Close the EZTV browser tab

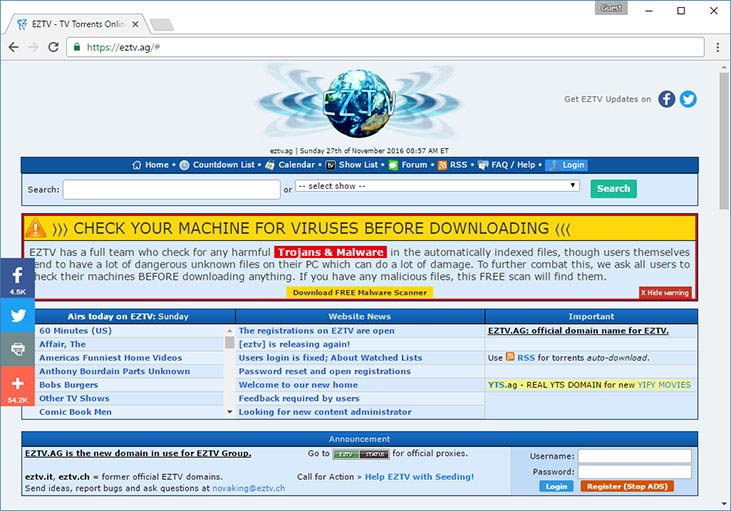[135, 24]
